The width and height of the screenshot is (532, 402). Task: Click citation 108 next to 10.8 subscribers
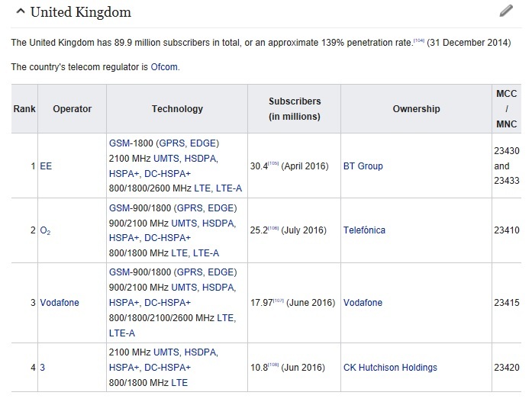[273, 366]
